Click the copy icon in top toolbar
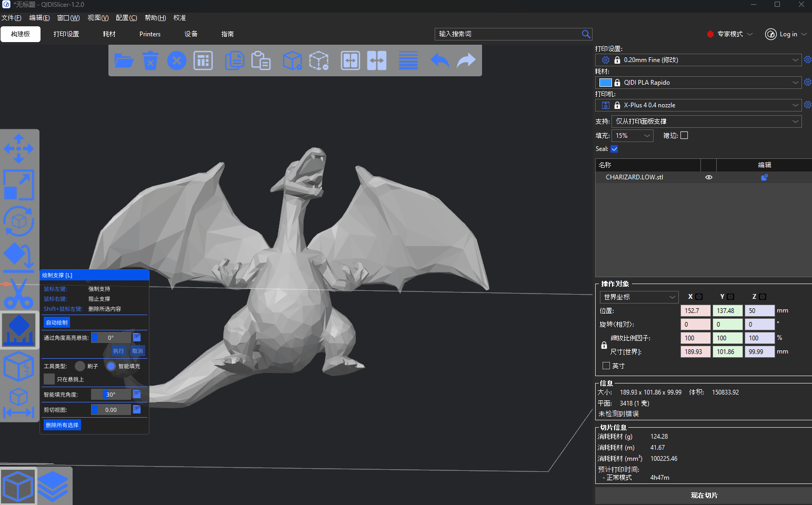 234,60
